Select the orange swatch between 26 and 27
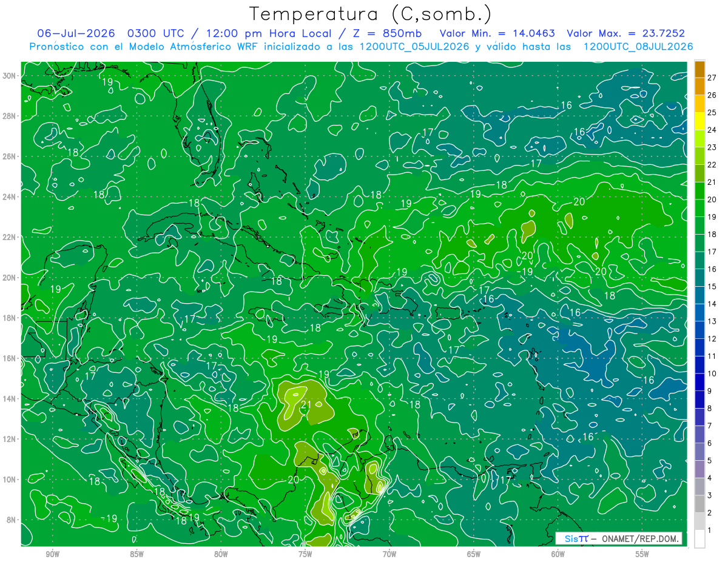The width and height of the screenshot is (728, 562). (x=699, y=86)
